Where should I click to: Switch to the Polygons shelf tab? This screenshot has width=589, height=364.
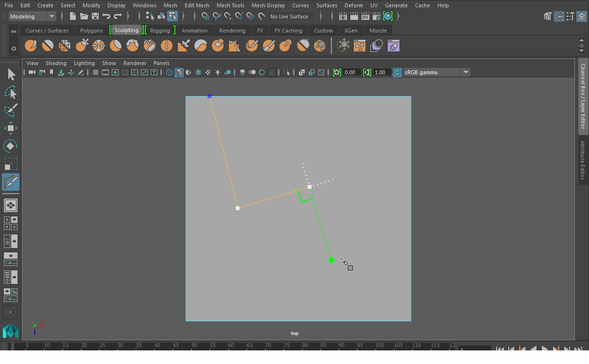[x=91, y=31]
